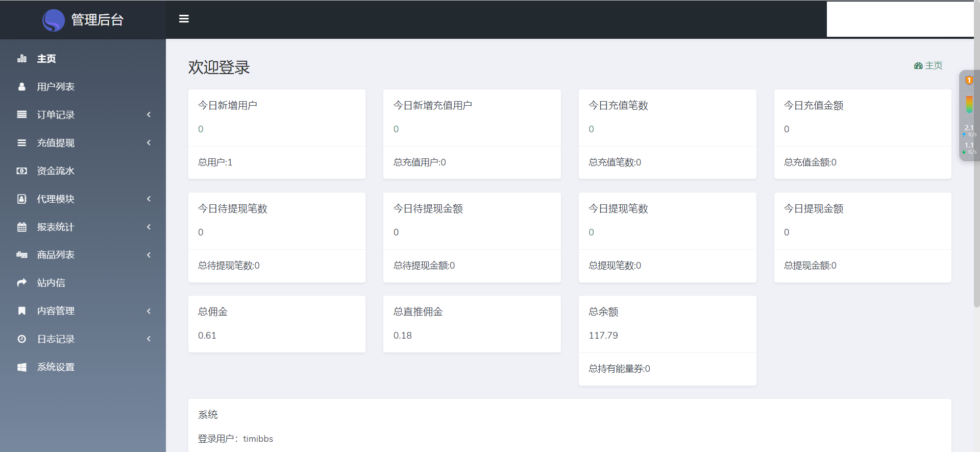Open the 用户列表 menu item
This screenshot has height=452, width=980.
coord(83,87)
